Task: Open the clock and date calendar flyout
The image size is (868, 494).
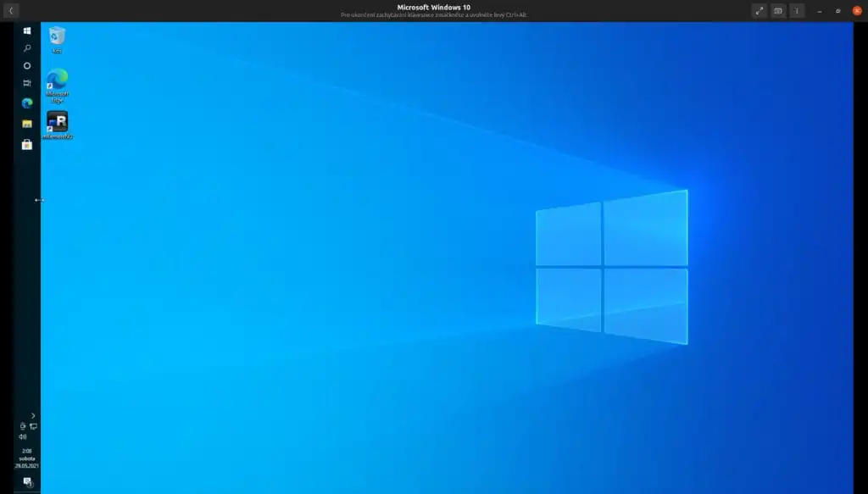Action: click(26, 458)
